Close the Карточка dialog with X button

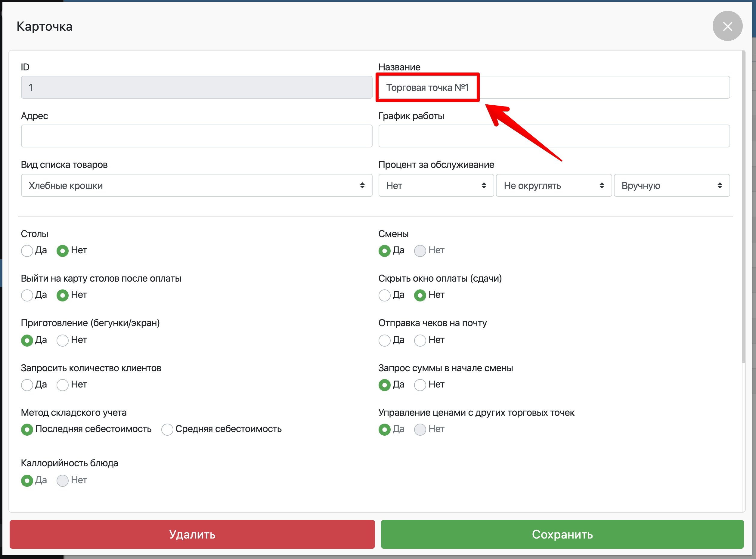click(727, 26)
